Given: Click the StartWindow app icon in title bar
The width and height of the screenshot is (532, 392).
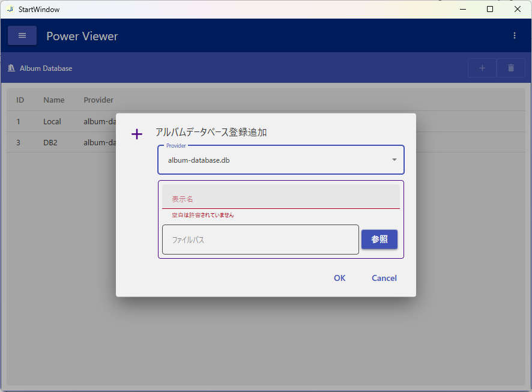Looking at the screenshot, I should [10, 9].
